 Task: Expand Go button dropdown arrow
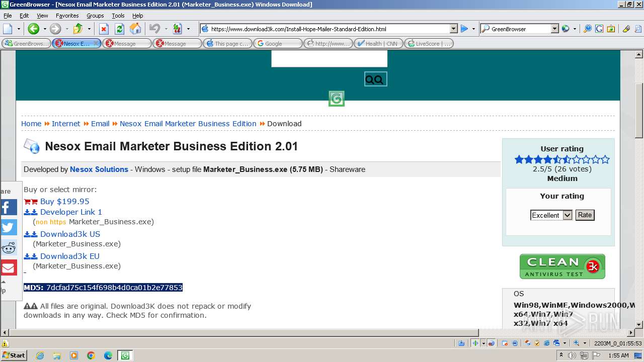pyautogui.click(x=473, y=29)
